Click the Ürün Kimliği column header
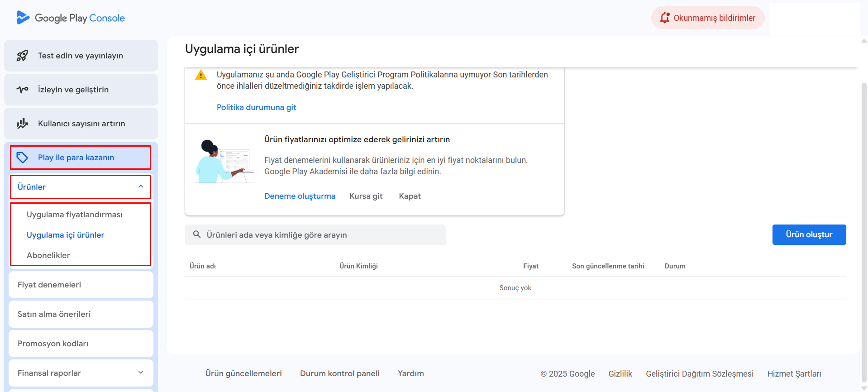Viewport: 868px width, 392px height. click(x=359, y=266)
